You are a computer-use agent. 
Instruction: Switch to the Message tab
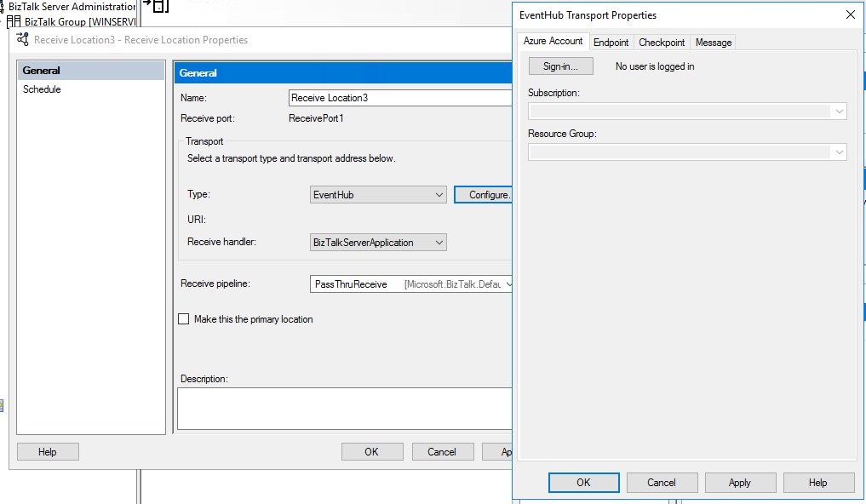(x=712, y=41)
